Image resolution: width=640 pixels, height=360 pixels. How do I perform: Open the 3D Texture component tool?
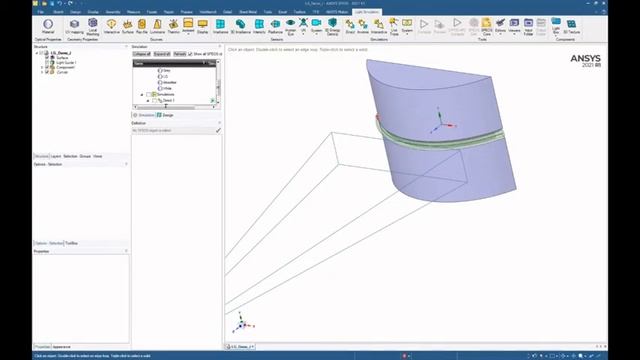[571, 27]
